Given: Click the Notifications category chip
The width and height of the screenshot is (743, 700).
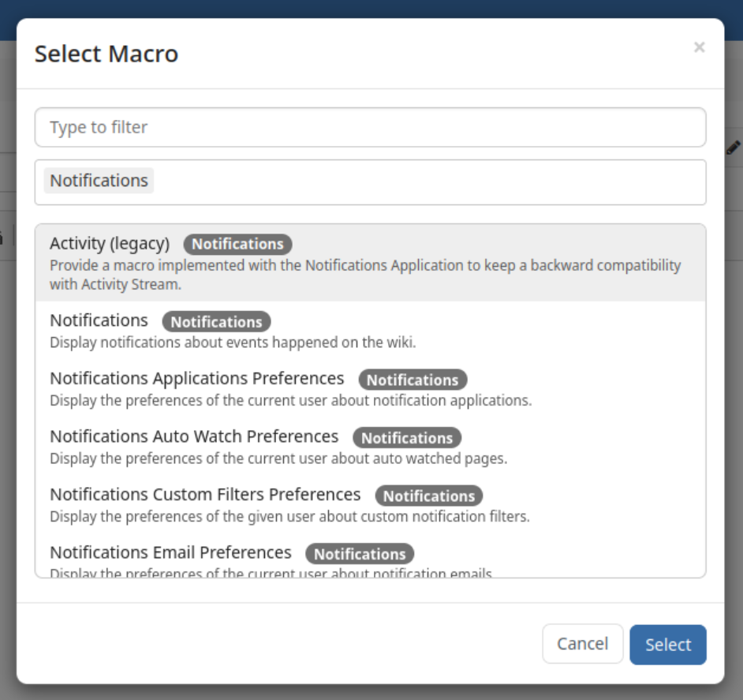Looking at the screenshot, I should point(99,181).
